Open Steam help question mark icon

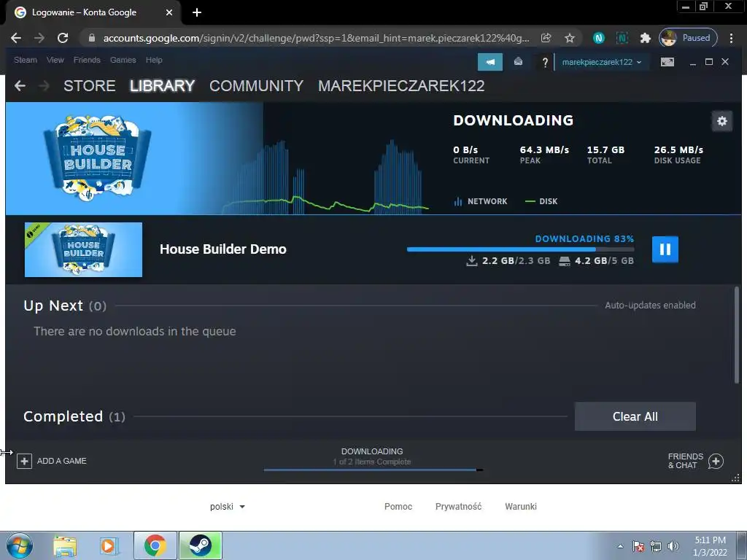pos(545,62)
